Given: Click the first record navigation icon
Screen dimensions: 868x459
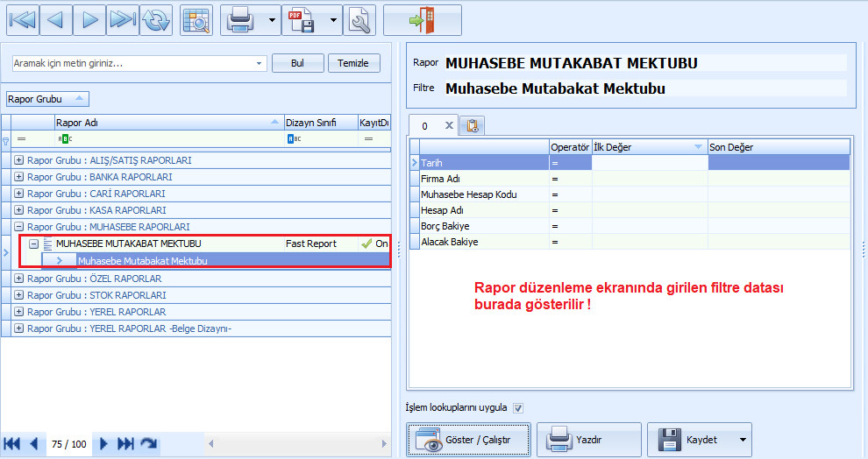Looking at the screenshot, I should point(23,20).
